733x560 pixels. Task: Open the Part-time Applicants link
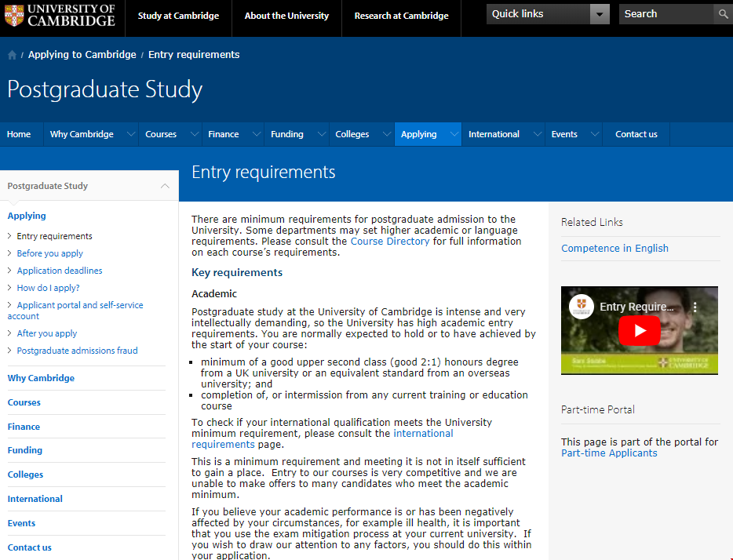click(609, 453)
